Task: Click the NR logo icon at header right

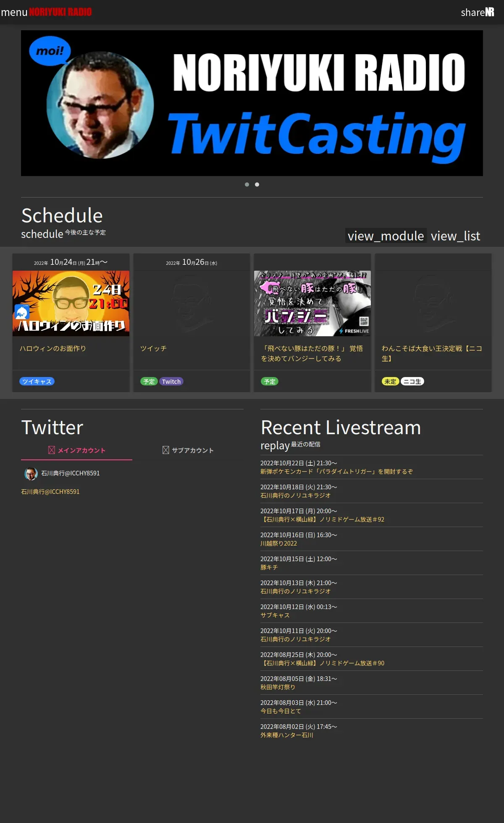Action: tap(490, 12)
